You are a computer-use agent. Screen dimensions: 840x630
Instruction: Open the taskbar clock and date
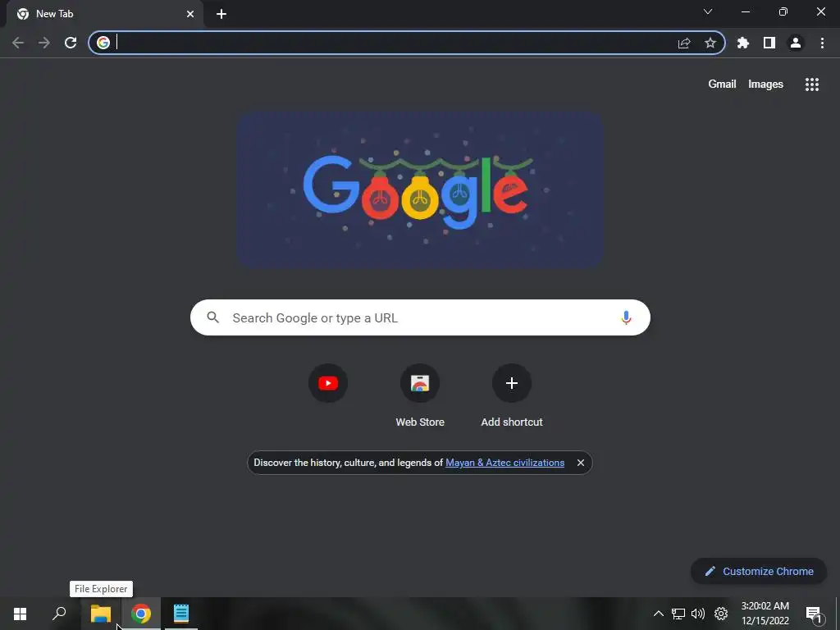pyautogui.click(x=765, y=614)
